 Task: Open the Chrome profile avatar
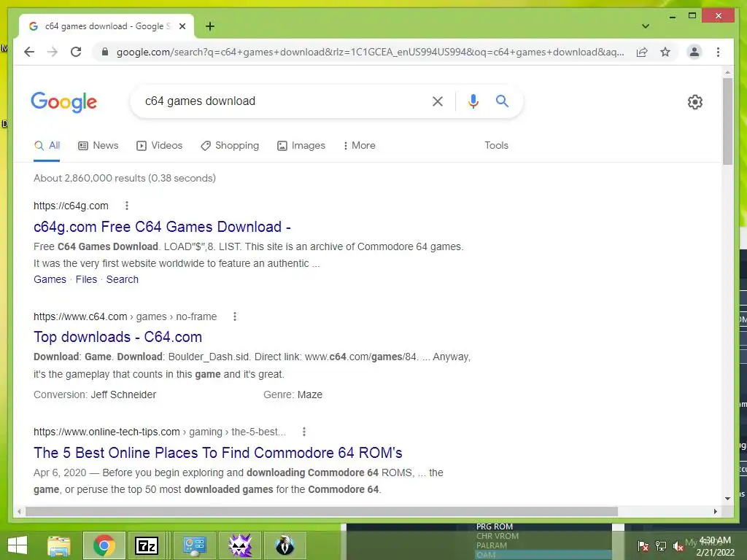pos(694,52)
